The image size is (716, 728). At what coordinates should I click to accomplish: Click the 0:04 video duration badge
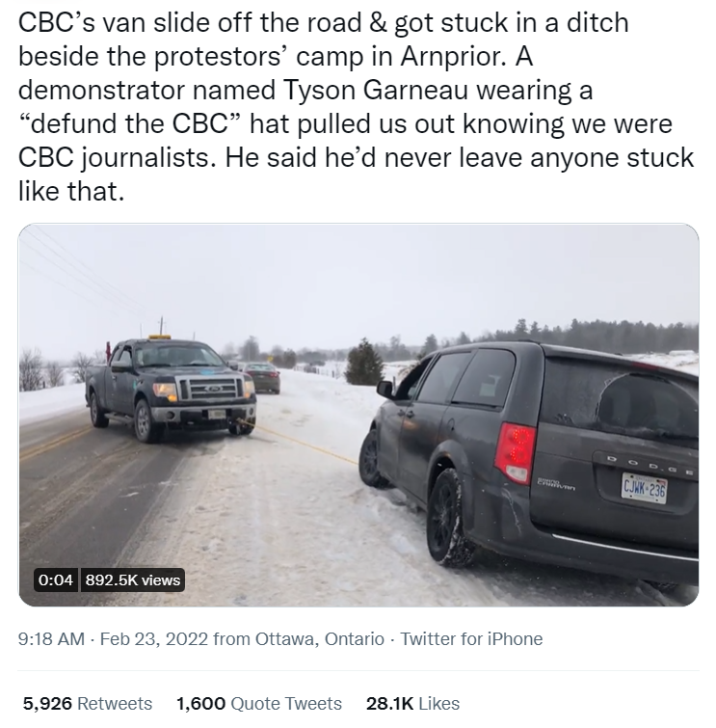(56, 580)
